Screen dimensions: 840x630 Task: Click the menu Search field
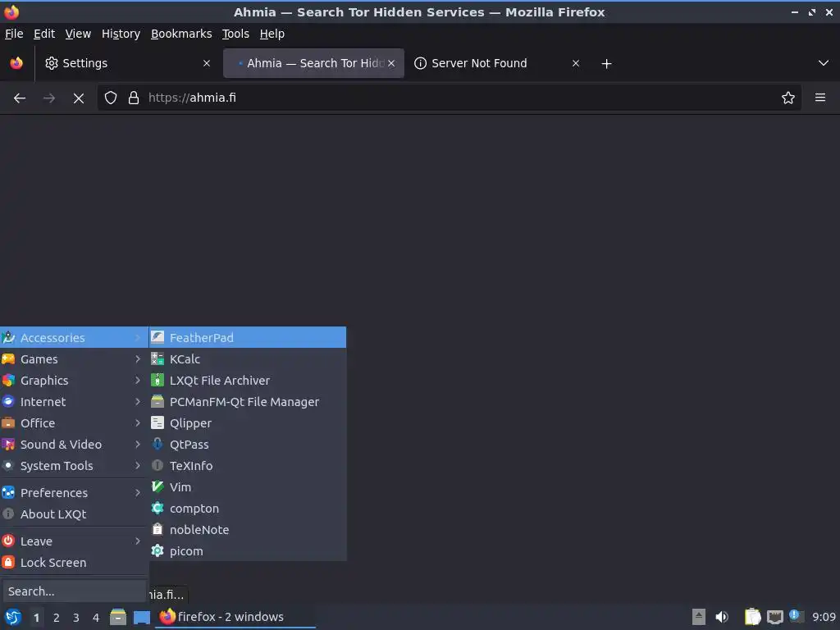click(74, 591)
